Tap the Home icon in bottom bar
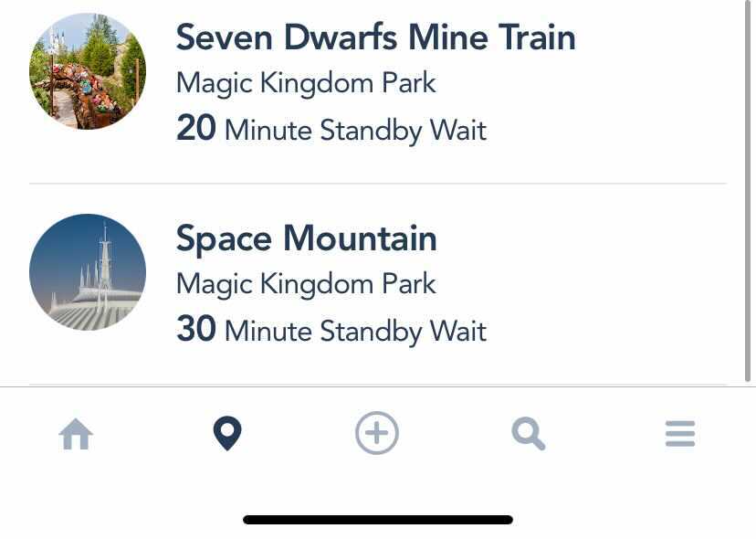The width and height of the screenshot is (756, 539). pos(76,434)
